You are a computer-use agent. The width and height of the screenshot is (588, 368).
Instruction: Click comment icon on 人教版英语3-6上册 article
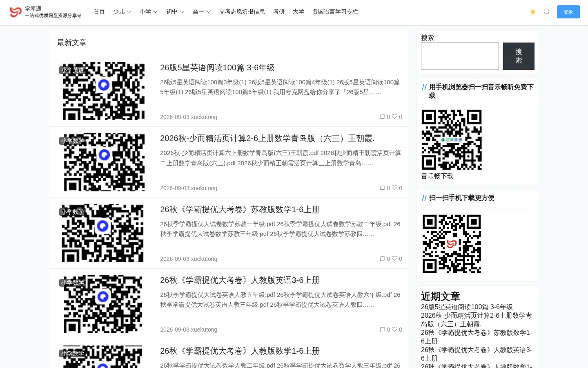[383, 330]
